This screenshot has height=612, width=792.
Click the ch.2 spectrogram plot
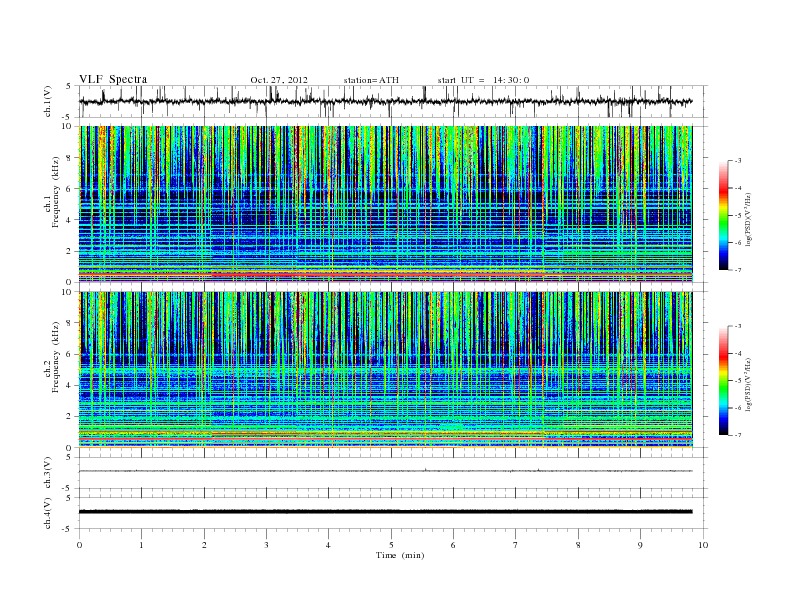[385, 370]
